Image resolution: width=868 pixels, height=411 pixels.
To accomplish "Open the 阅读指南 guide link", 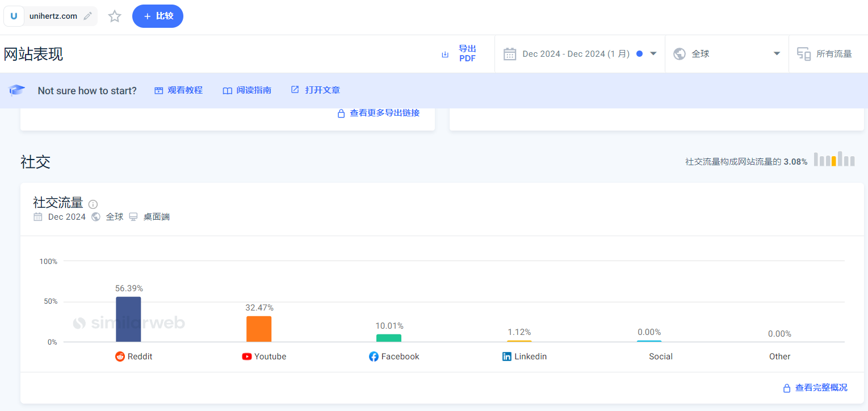I will [247, 90].
